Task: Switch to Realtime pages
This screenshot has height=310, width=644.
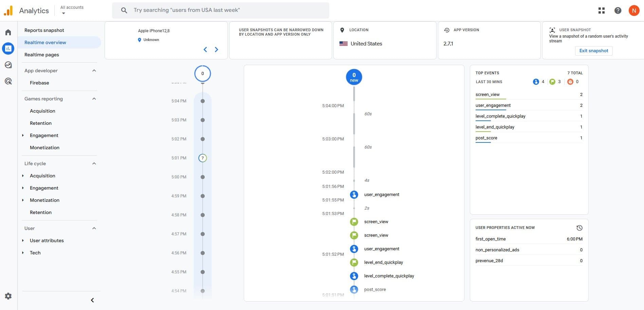Action: [42, 55]
